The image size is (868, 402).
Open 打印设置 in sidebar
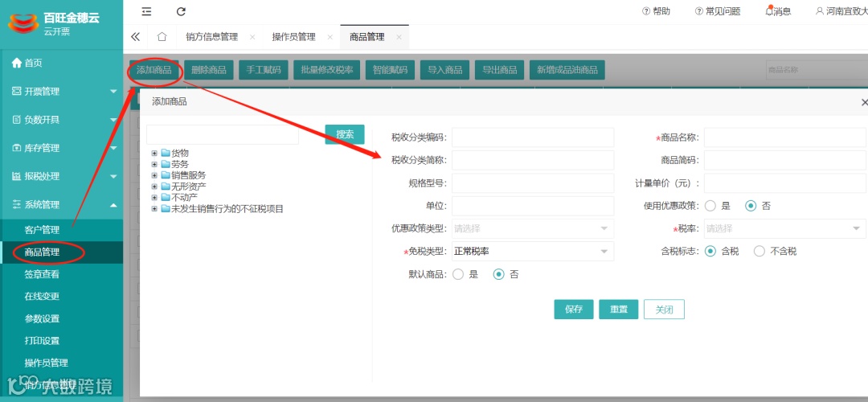pos(61,341)
